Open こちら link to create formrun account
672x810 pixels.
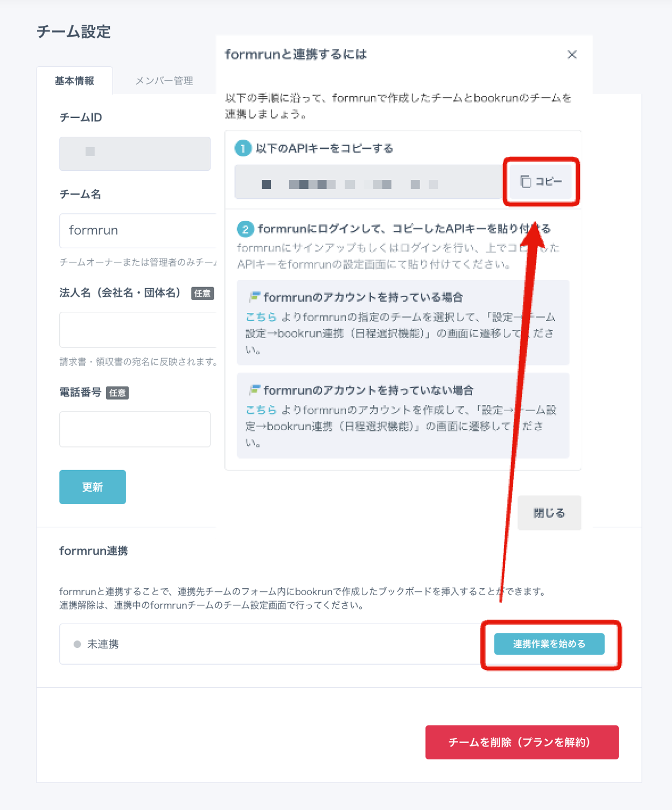pyautogui.click(x=261, y=410)
